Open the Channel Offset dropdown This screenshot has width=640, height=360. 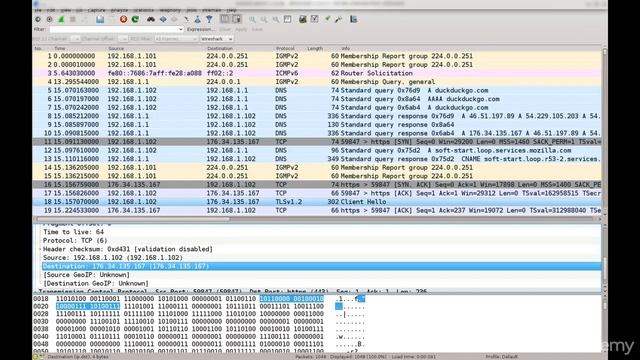(123, 39)
